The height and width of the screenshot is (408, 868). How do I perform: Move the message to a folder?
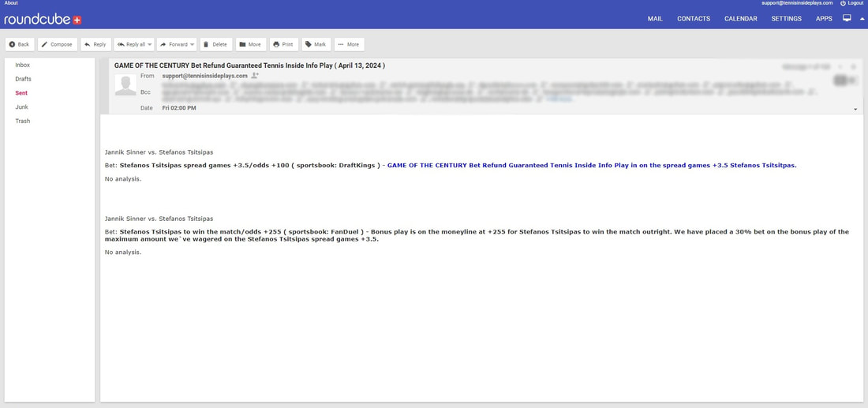[x=251, y=44]
